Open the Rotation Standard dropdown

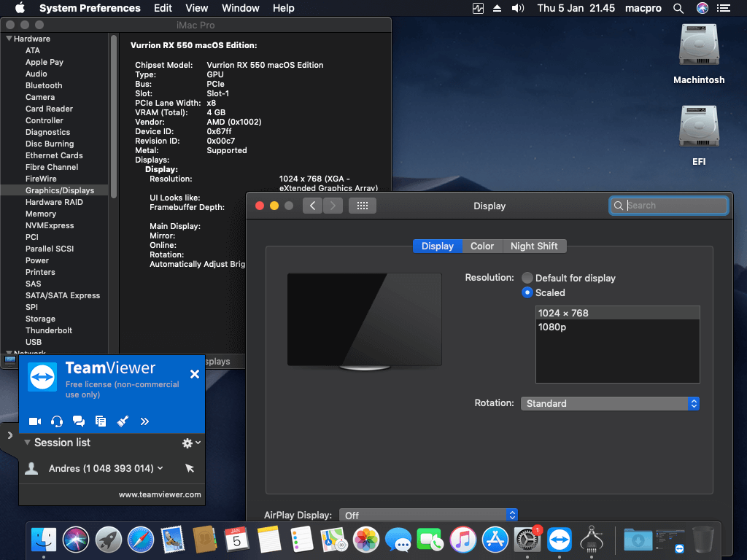tap(610, 403)
